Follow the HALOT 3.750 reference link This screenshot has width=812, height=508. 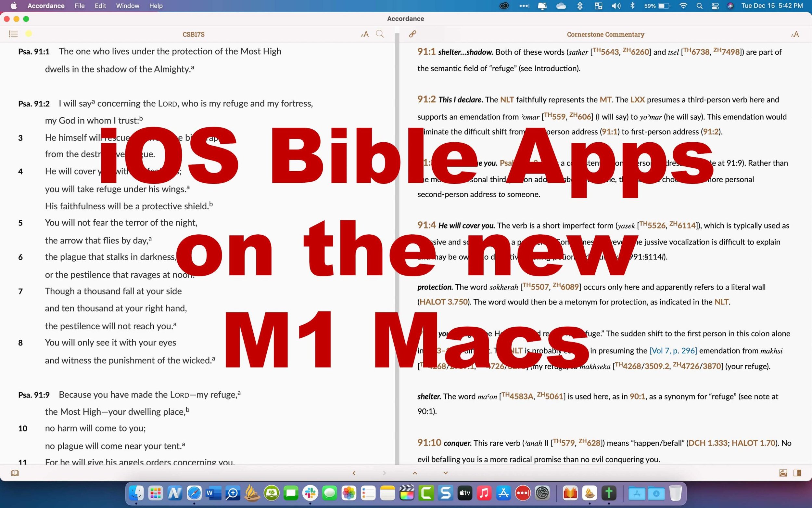point(443,302)
